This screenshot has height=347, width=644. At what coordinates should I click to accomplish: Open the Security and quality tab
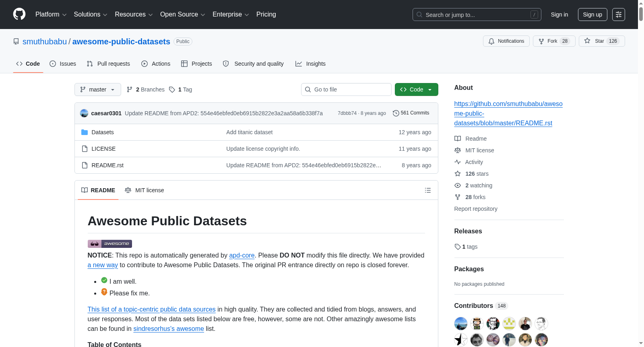click(253, 64)
